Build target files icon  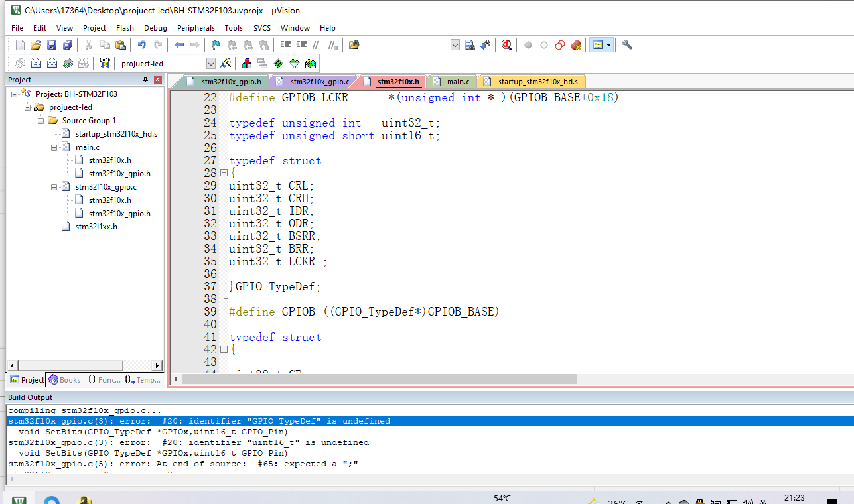click(x=36, y=64)
